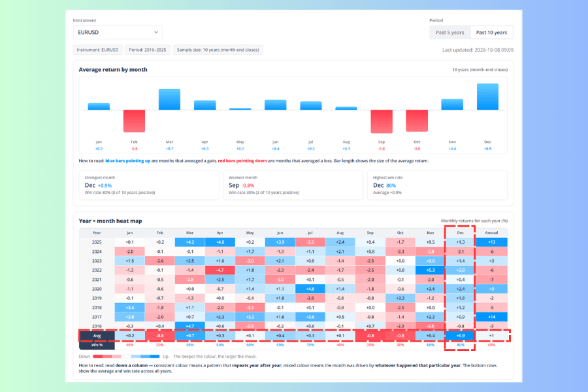Select 2025 Apr cell +4.8
Screen dimensions: 588x392
220,242
